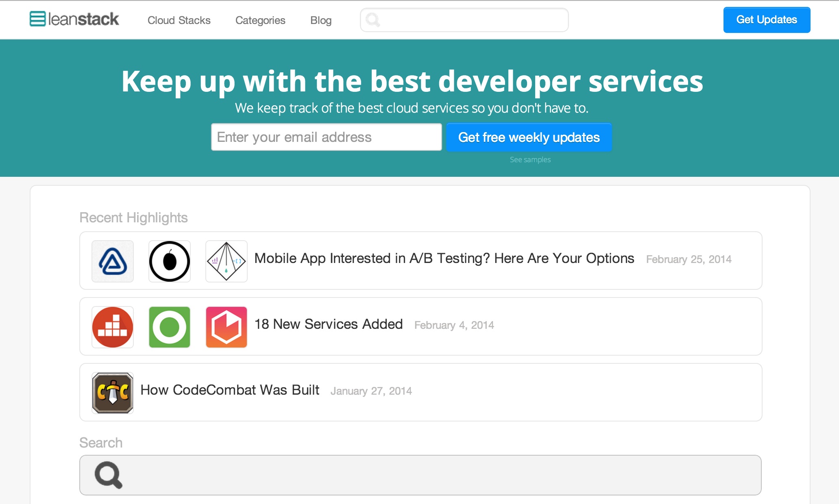Open the Cloud Stacks menu item
Screen dimensions: 839x504
[x=179, y=20]
